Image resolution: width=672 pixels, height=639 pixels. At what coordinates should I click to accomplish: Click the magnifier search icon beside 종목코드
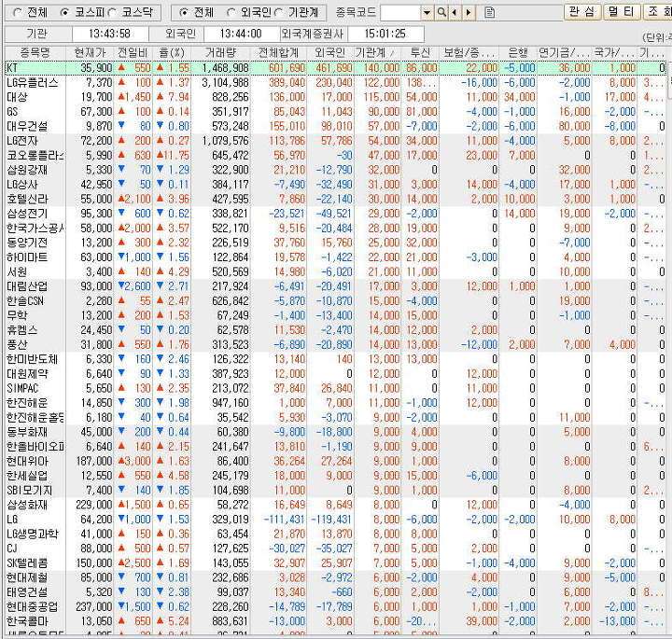tap(441, 12)
